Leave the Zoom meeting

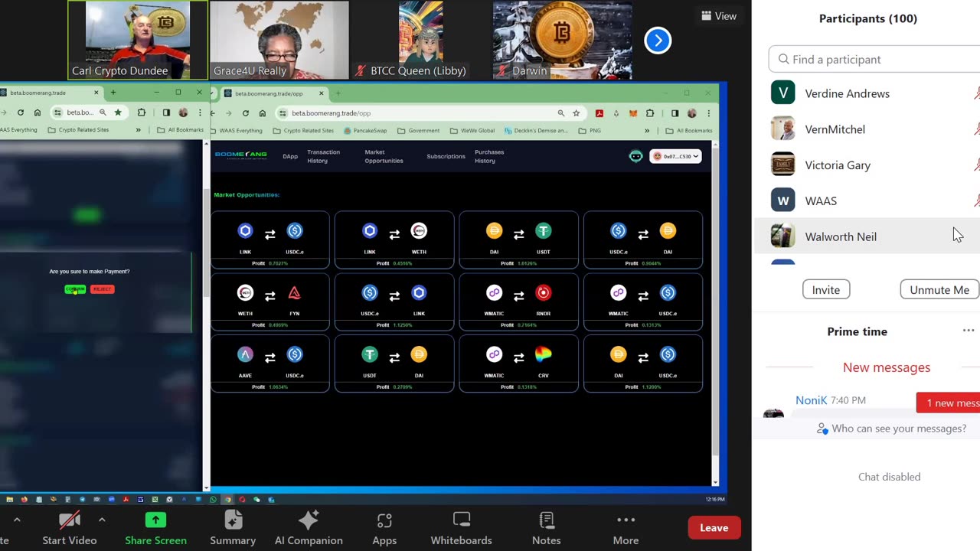tap(714, 527)
